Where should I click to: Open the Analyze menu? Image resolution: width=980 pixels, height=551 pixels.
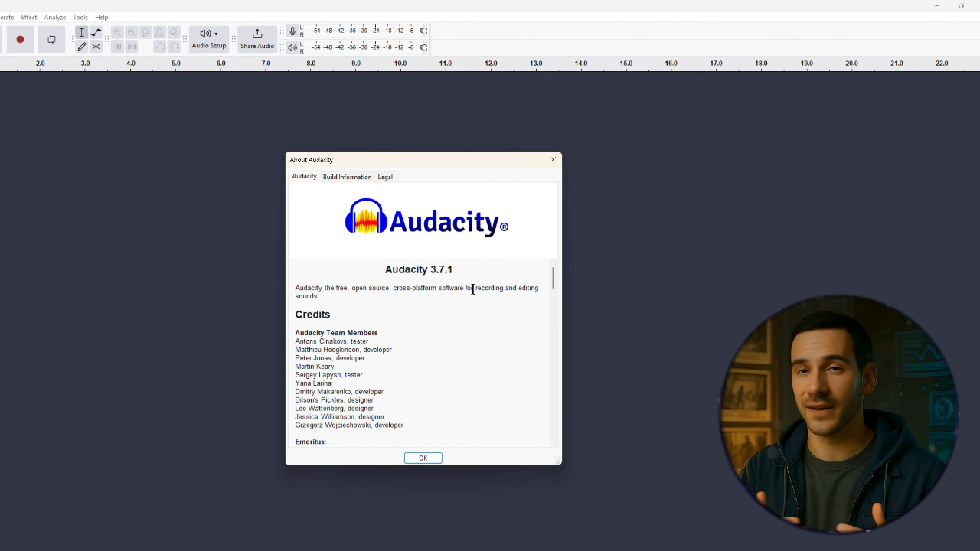[x=55, y=17]
